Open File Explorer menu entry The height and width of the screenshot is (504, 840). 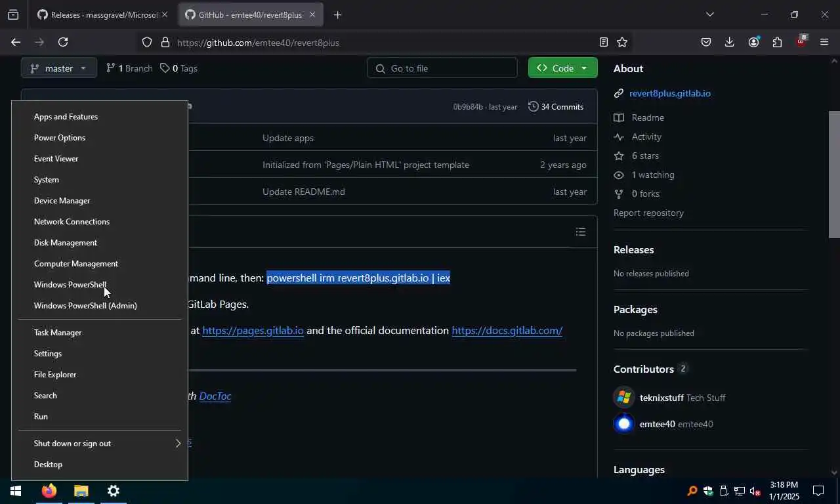point(99,375)
